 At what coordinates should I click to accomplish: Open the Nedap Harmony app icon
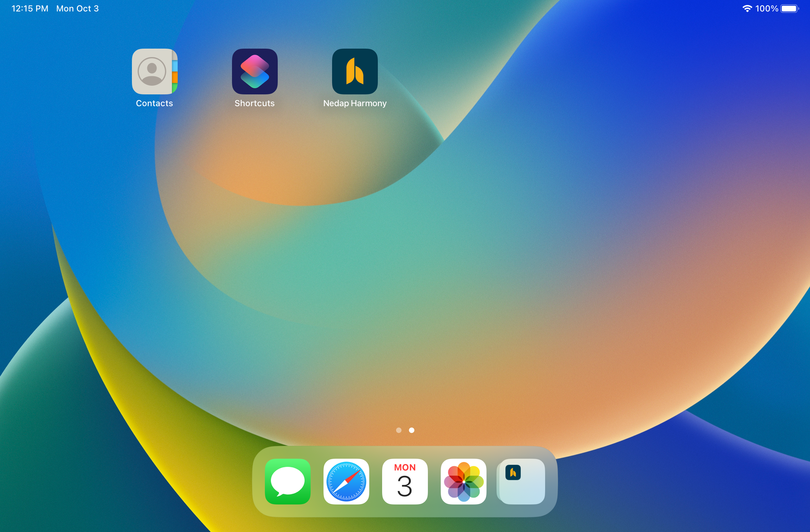tap(355, 72)
